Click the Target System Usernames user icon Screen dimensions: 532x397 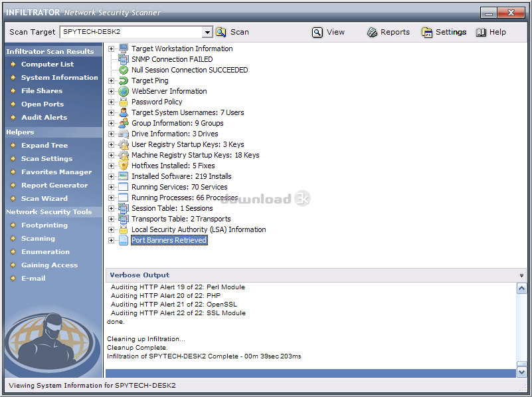tap(124, 112)
